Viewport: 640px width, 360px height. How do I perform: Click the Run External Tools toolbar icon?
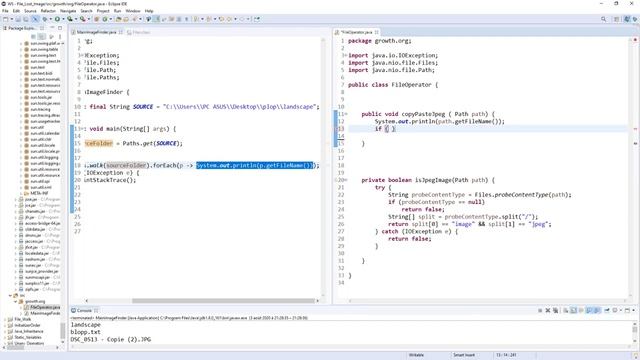82,19
